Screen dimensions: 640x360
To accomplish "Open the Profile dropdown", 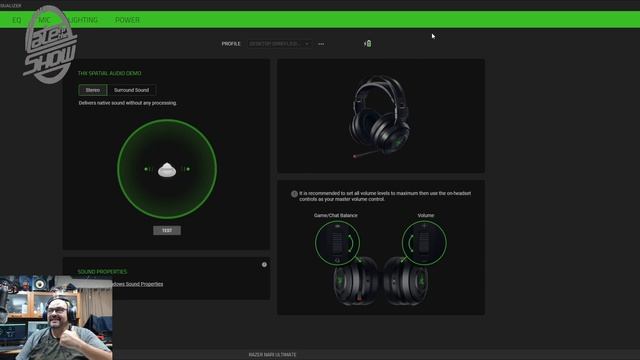I will 280,44.
